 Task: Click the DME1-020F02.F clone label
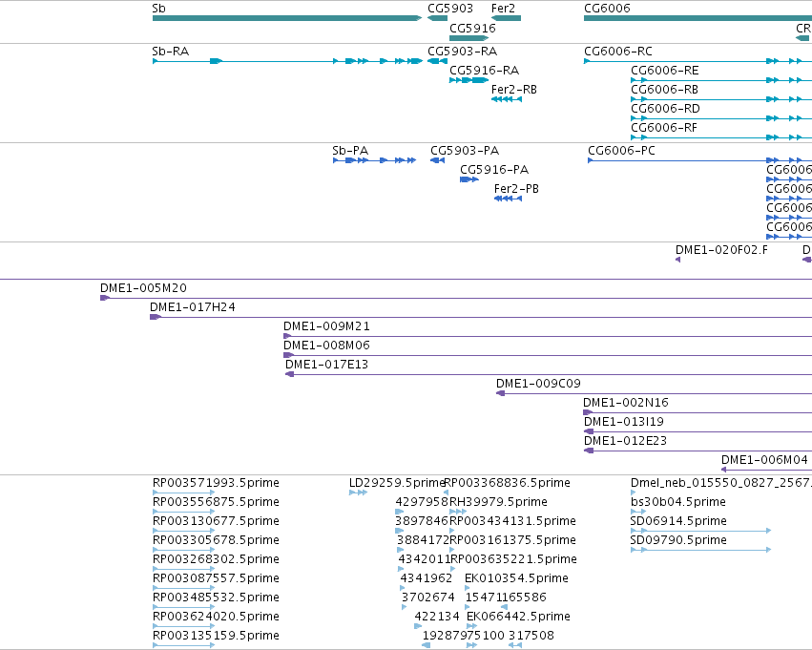click(x=721, y=250)
